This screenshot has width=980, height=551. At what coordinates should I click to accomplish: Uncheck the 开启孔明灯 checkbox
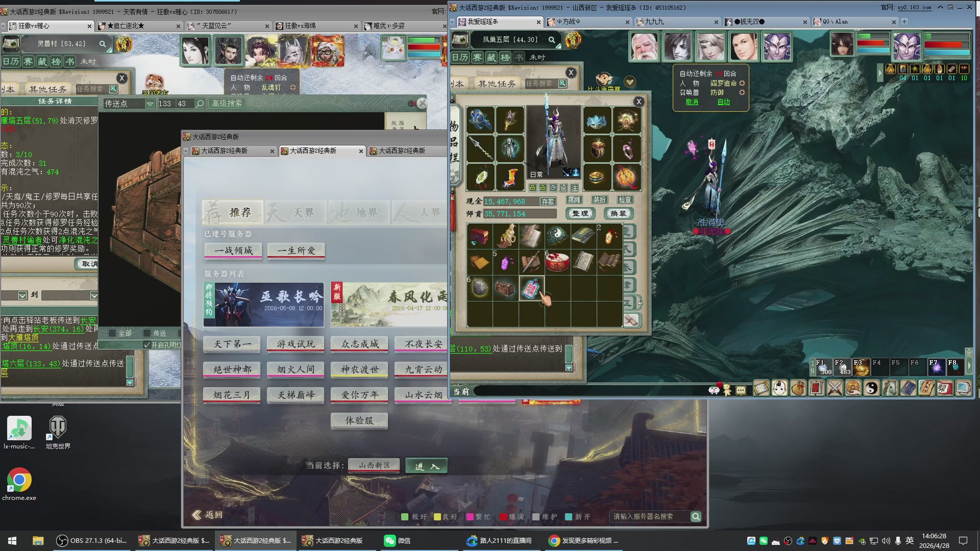[x=147, y=345]
